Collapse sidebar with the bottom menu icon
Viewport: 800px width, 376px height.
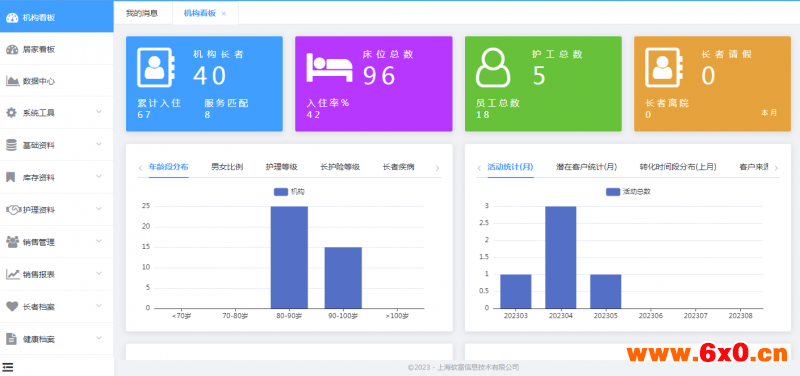[8, 367]
